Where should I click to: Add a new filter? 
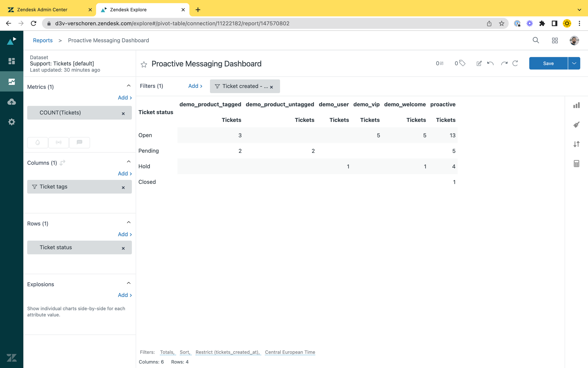click(x=195, y=86)
